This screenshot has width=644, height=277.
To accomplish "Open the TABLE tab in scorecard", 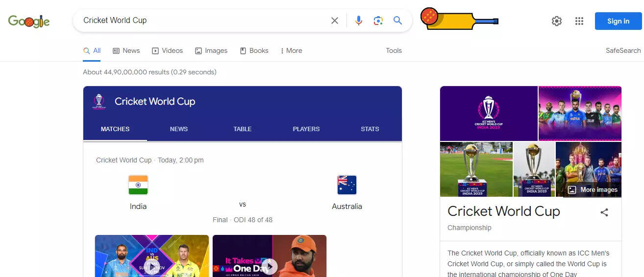I will (242, 129).
